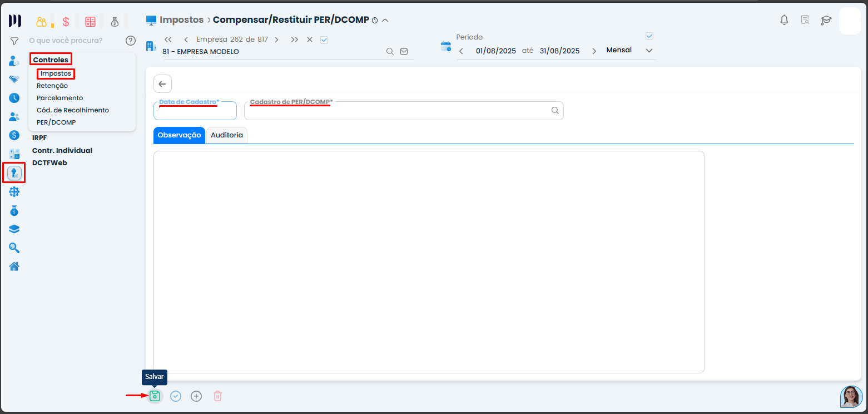Open the user with gear sidebar module

pyautogui.click(x=14, y=61)
